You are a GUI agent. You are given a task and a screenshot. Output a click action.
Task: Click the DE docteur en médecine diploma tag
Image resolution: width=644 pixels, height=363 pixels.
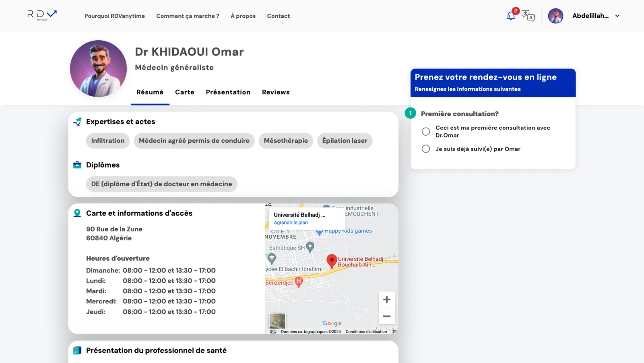click(161, 184)
